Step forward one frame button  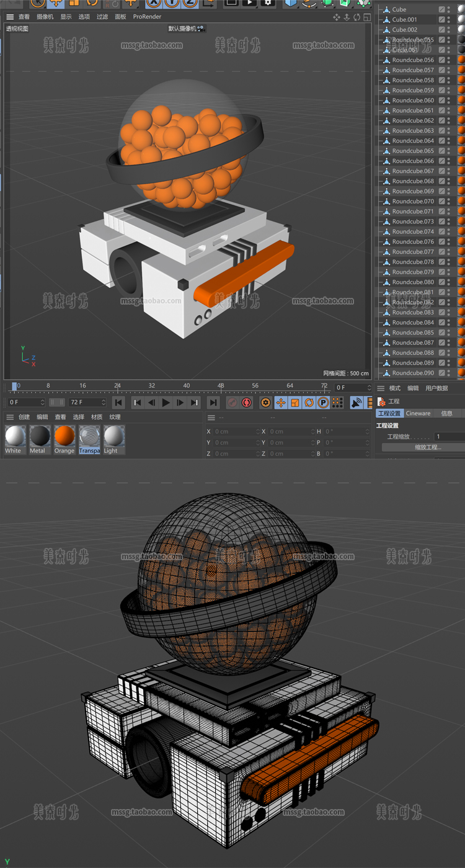180,403
